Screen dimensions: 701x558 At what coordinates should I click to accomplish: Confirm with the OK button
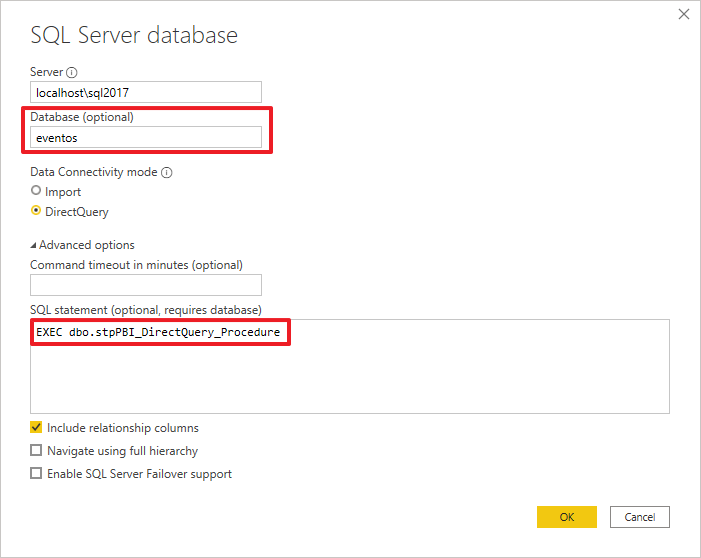coord(566,517)
